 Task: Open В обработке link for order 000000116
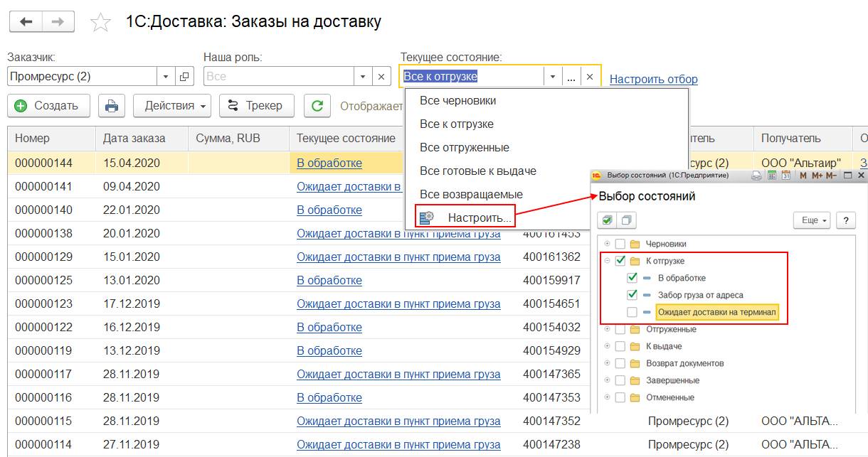pos(329,397)
